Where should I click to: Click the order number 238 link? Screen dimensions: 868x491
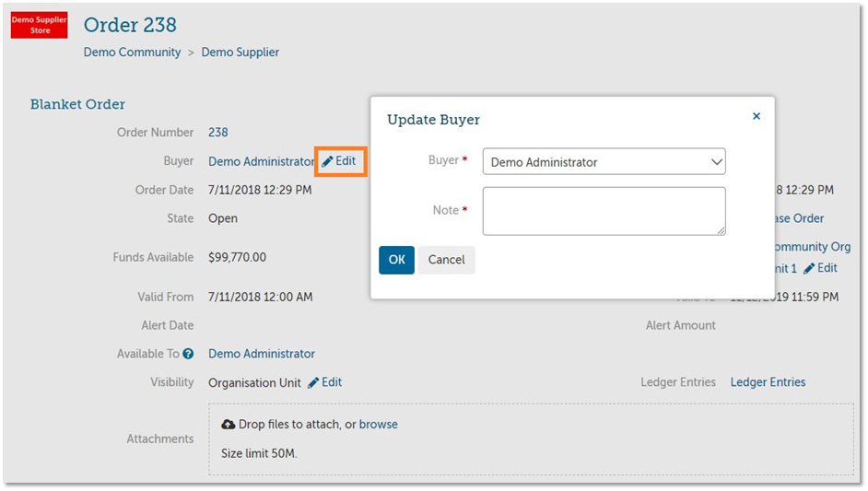pos(218,133)
